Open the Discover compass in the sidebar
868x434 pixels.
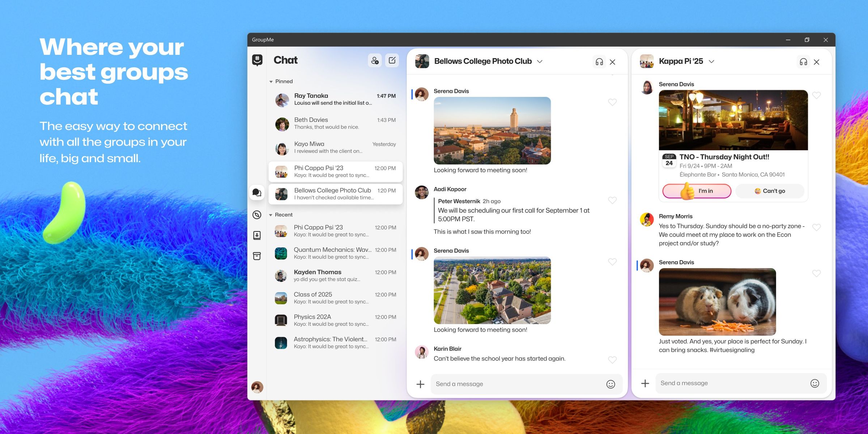(257, 215)
